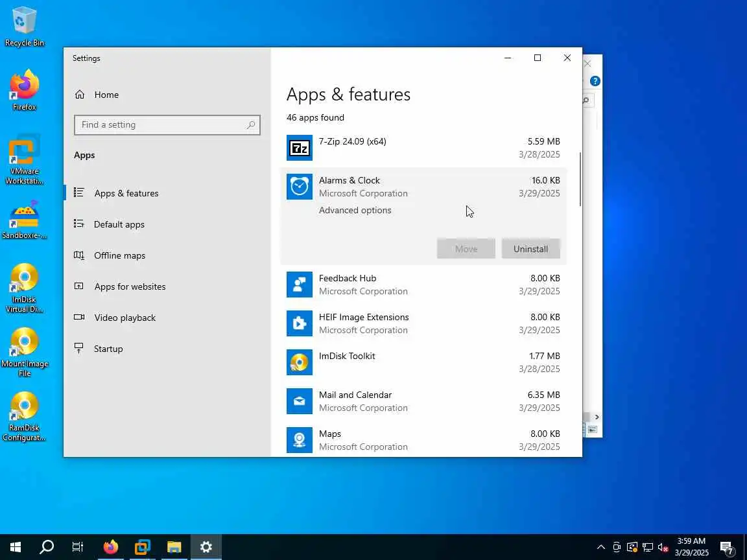This screenshot has width=747, height=560.
Task: Click the ImDisk Toolkit app icon
Action: (x=299, y=362)
